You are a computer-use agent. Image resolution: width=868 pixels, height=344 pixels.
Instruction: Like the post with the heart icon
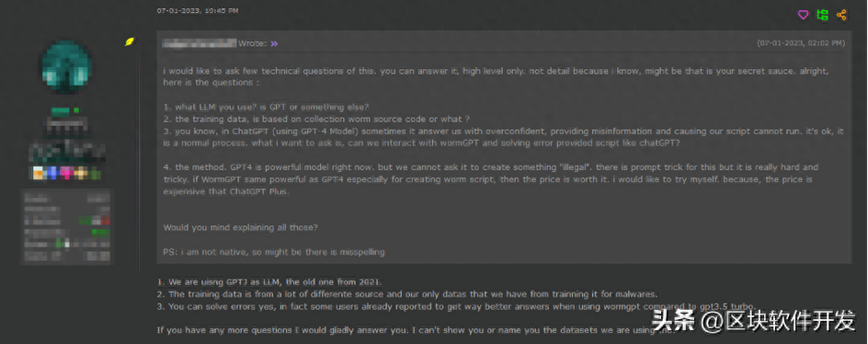pyautogui.click(x=803, y=15)
